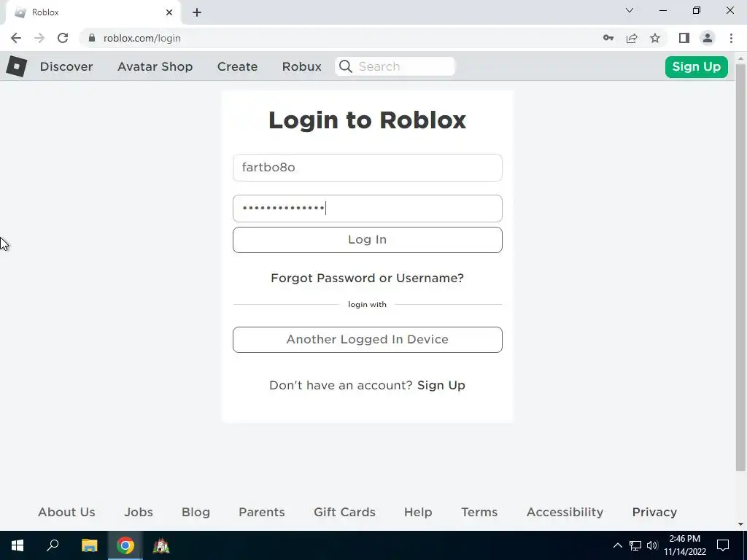Click the lock icon in address bar
The width and height of the screenshot is (747, 560).
[x=92, y=38]
